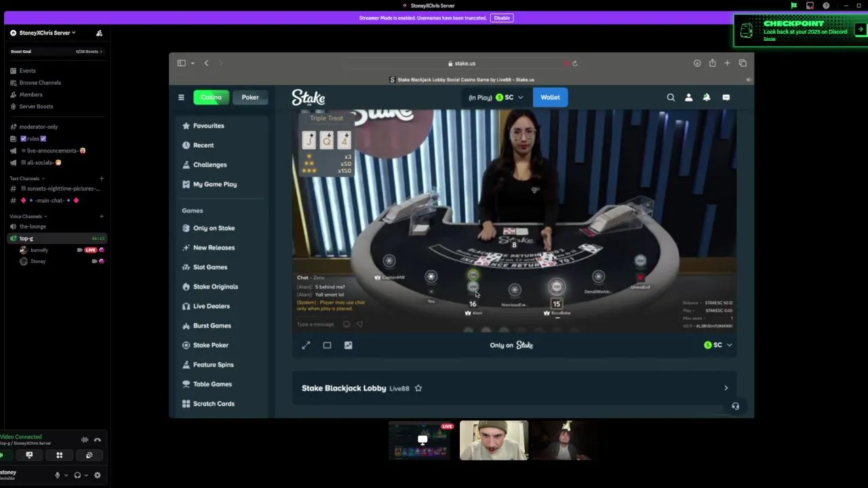Screen dimensions: 868x488
Task: Favourite Stake Blackjack Lobby with star
Action: click(418, 388)
